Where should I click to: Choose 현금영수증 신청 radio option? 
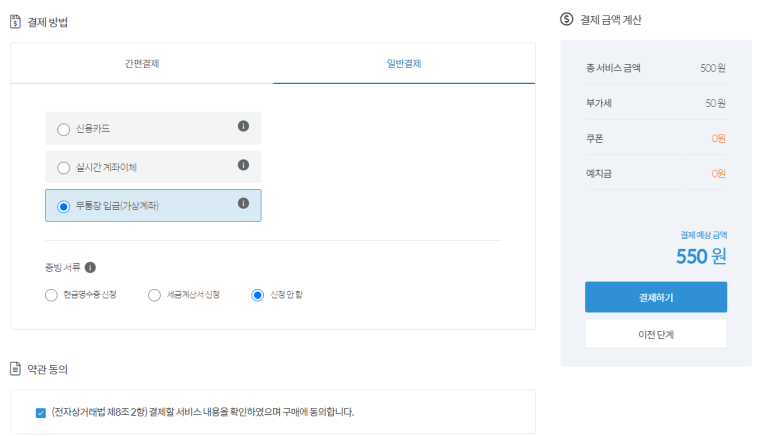pos(51,295)
